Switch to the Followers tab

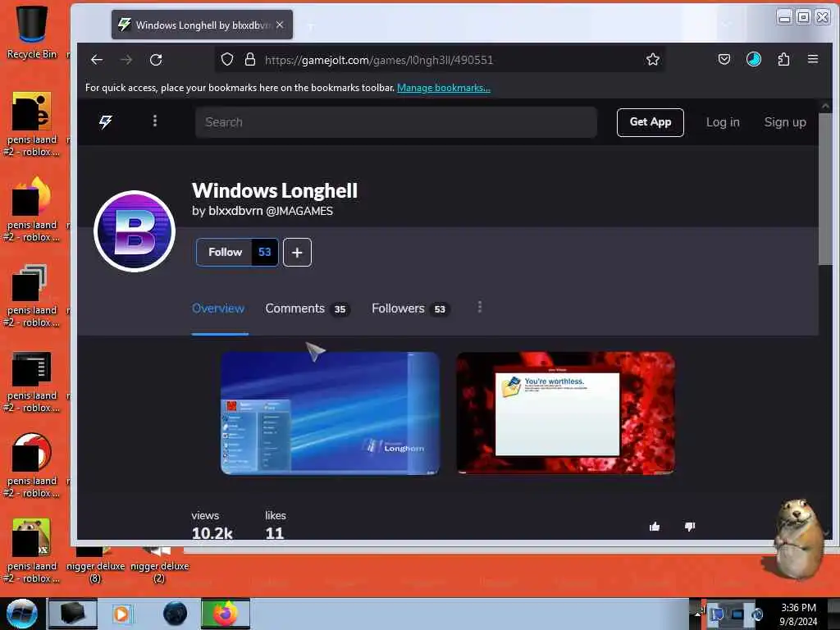(410, 308)
